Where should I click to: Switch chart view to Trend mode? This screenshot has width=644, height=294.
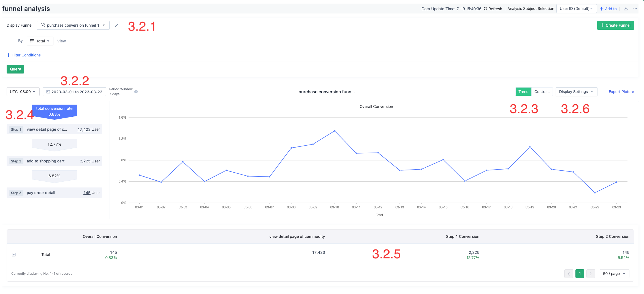523,91
